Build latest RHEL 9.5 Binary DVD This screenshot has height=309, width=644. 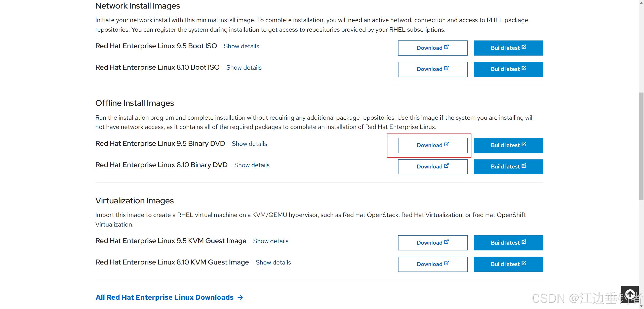tap(508, 145)
